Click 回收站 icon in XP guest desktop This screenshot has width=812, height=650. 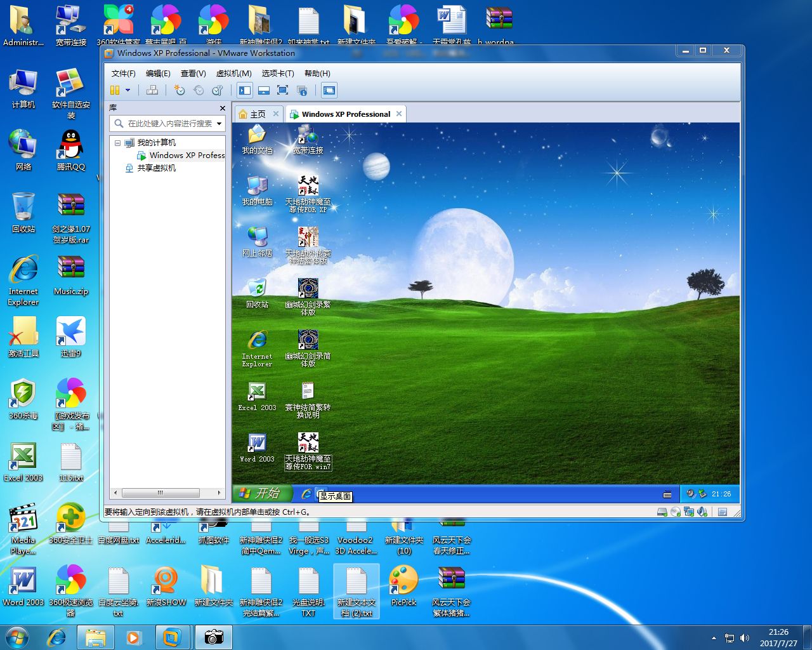click(x=257, y=293)
